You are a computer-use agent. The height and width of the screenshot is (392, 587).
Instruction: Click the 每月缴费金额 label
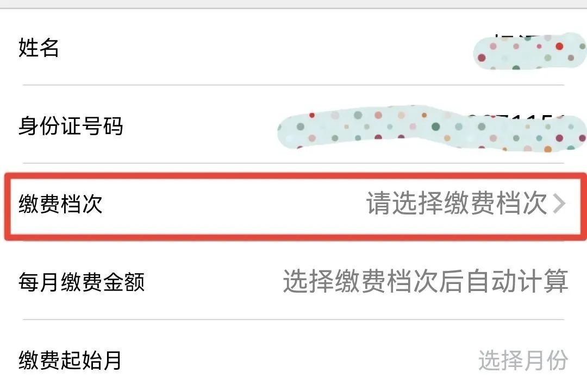point(82,283)
